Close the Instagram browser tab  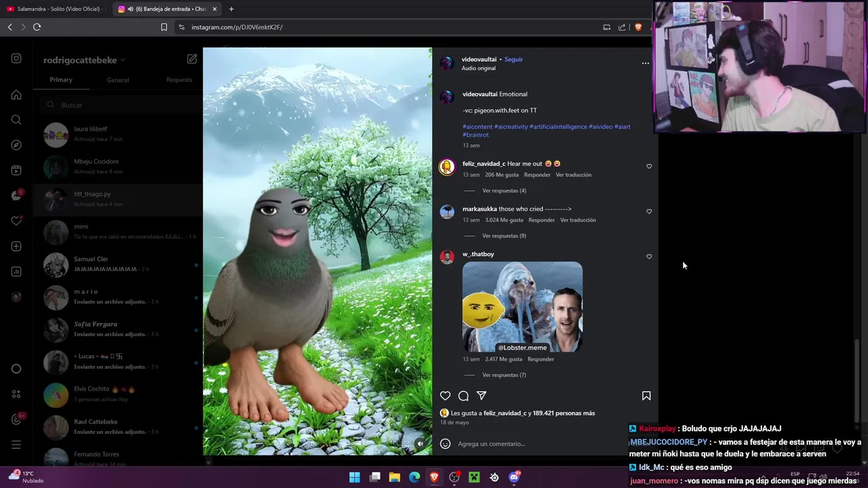pyautogui.click(x=215, y=9)
